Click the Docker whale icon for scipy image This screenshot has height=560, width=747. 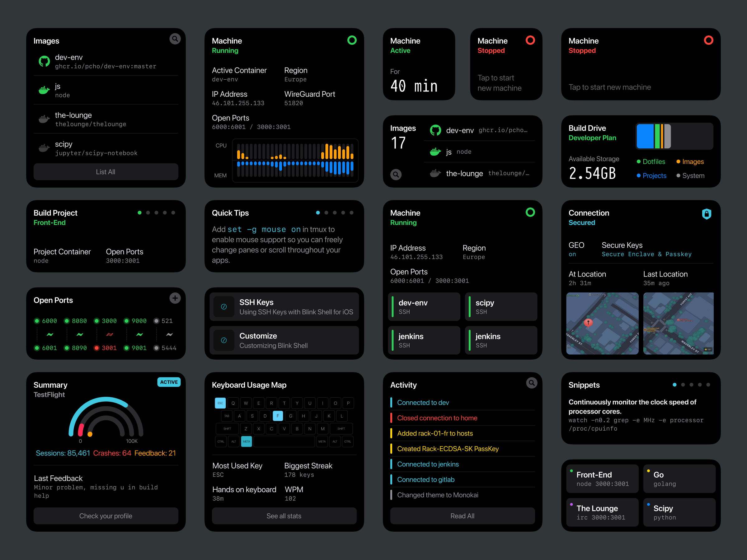click(44, 148)
